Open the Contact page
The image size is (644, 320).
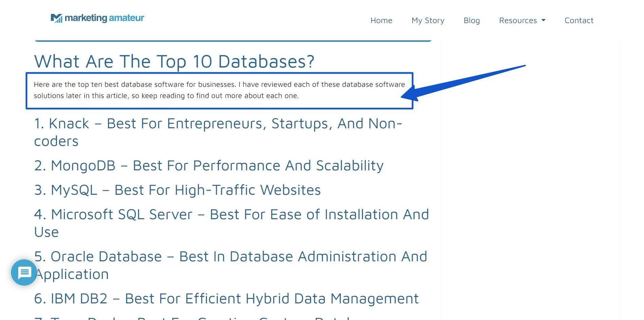coord(579,20)
